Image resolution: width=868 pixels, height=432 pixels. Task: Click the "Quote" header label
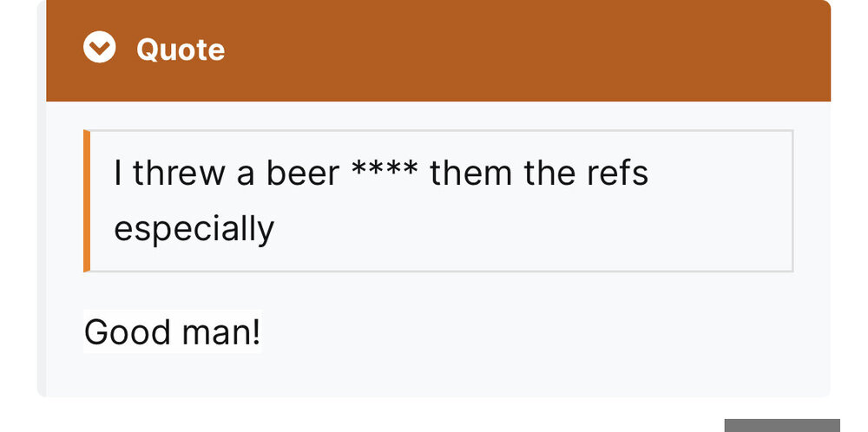click(x=181, y=49)
